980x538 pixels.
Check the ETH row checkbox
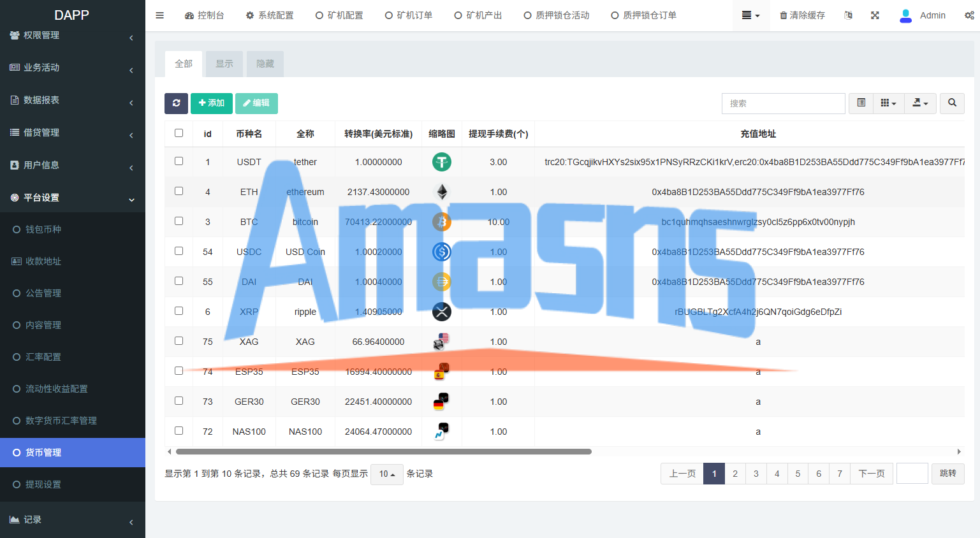pos(179,191)
